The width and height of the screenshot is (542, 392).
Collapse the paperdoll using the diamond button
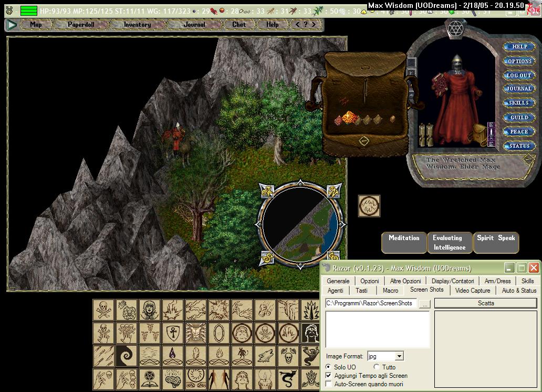click(528, 160)
